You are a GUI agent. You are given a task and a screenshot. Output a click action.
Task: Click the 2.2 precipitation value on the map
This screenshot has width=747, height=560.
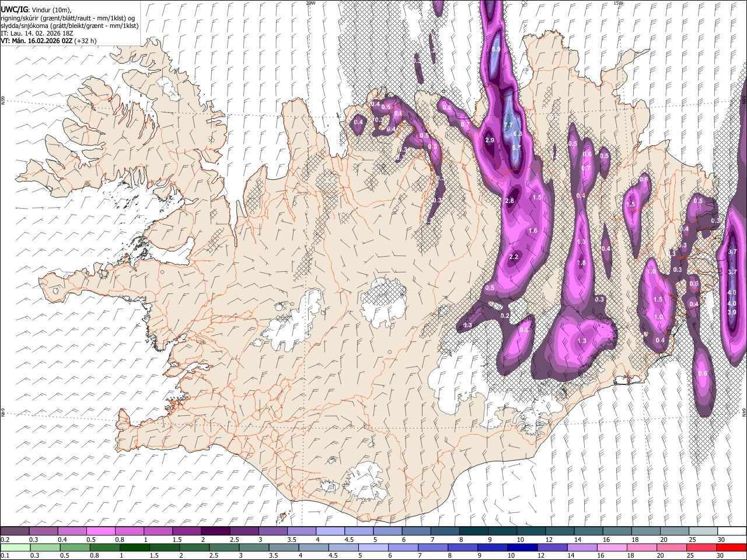click(514, 257)
